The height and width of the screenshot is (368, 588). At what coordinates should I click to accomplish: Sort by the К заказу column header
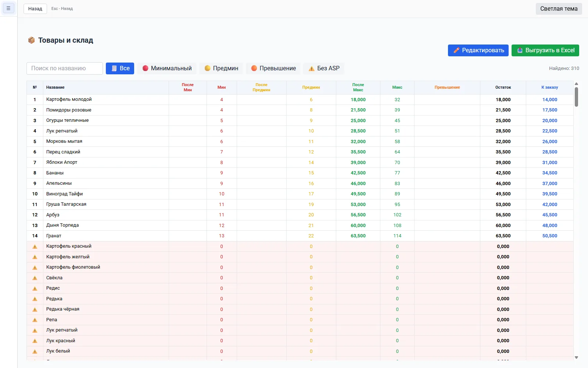click(x=549, y=88)
